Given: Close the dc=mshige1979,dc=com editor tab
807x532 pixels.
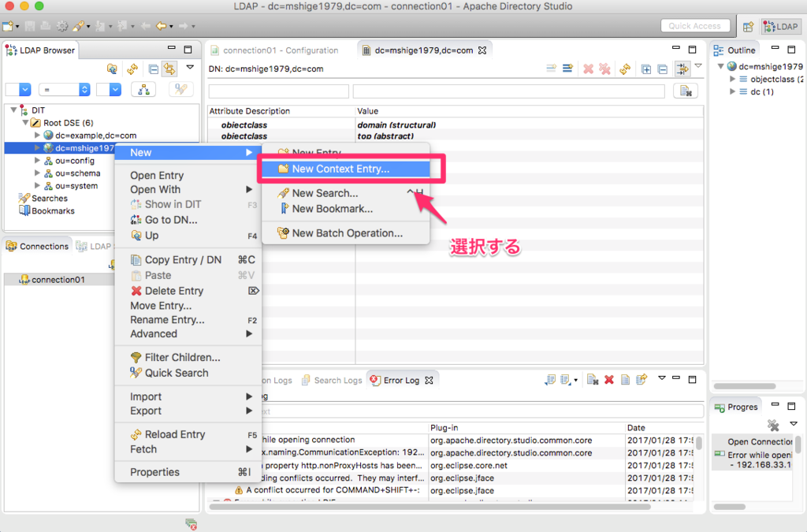Looking at the screenshot, I should 482,50.
